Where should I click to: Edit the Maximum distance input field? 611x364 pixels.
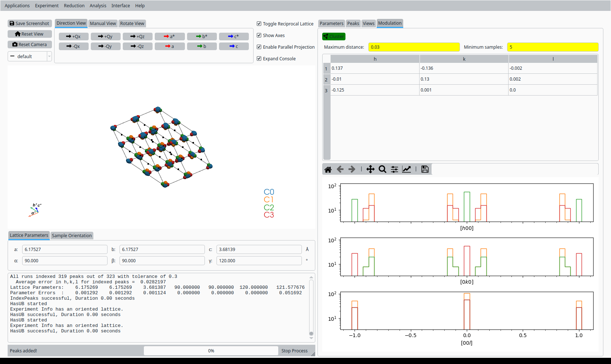(414, 47)
